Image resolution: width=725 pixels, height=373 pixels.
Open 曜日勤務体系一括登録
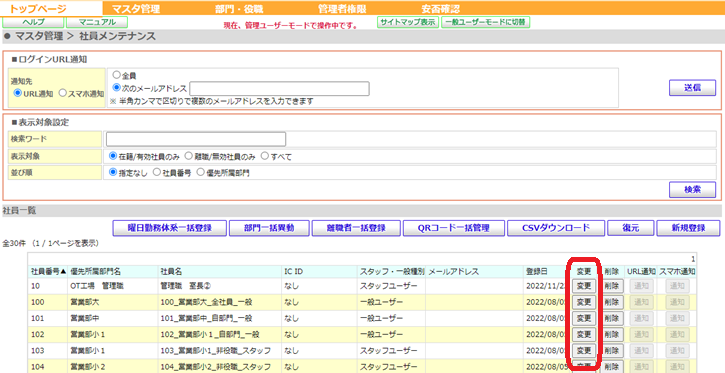170,228
